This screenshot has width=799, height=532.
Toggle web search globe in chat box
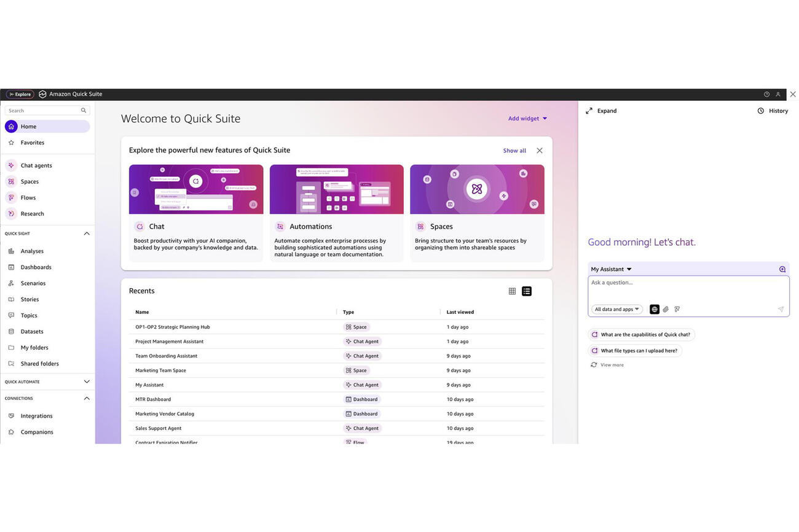(655, 310)
